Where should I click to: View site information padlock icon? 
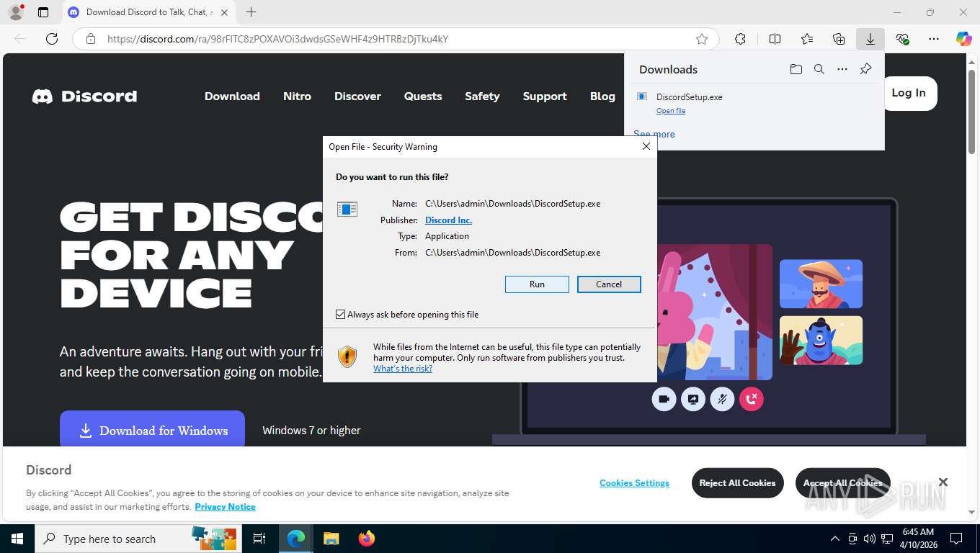pos(90,39)
